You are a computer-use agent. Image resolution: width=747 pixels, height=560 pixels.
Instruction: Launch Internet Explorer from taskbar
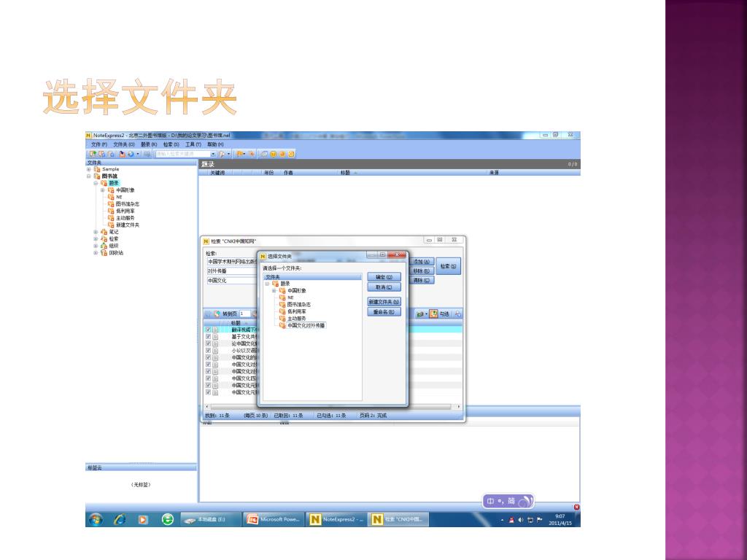click(120, 519)
